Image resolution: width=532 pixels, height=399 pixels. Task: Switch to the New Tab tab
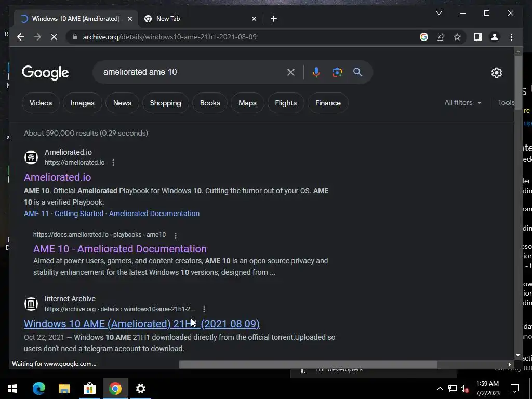click(200, 19)
